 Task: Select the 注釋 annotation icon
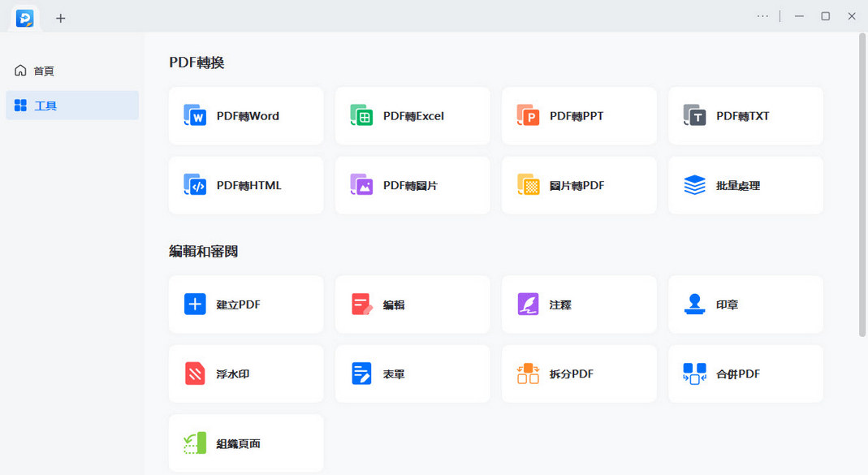coord(528,304)
